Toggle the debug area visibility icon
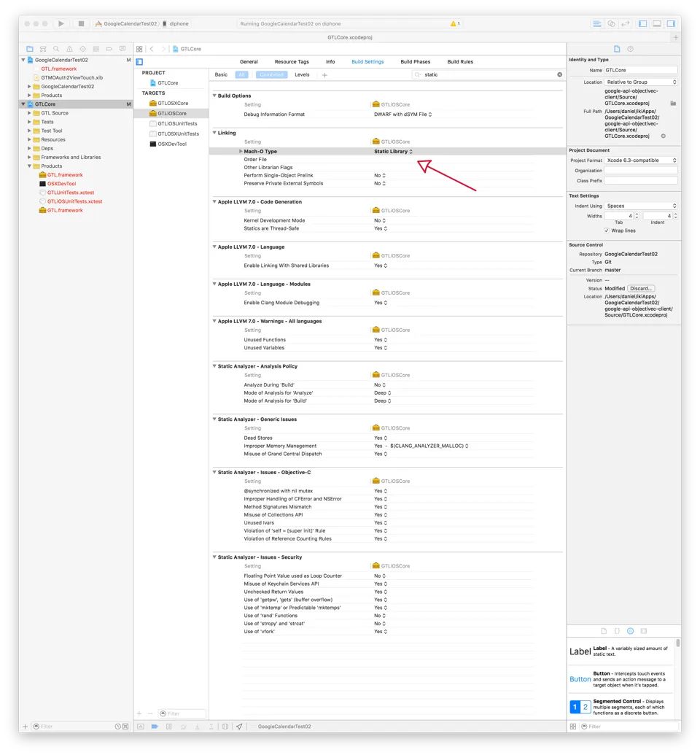 657,23
